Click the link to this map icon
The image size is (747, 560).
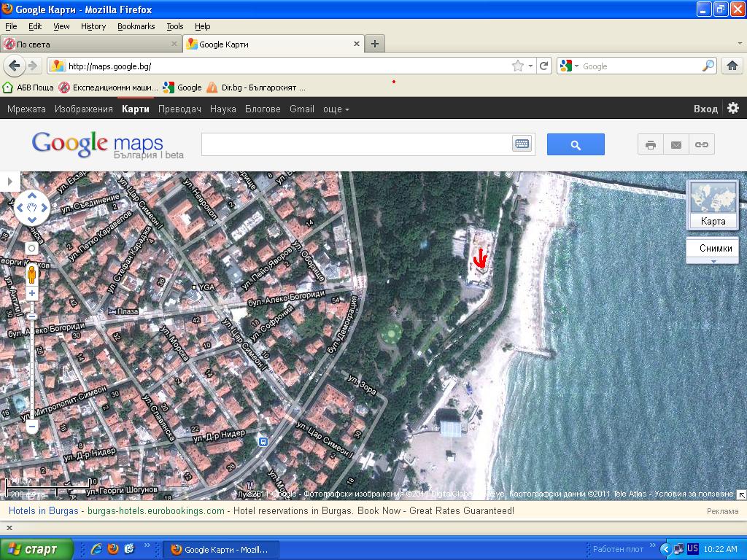click(x=702, y=144)
